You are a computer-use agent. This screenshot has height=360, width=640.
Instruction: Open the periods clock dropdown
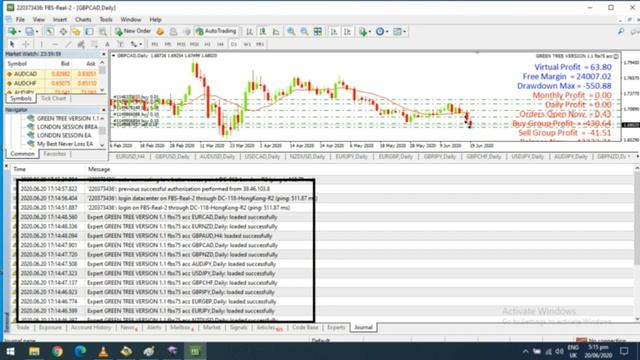(x=382, y=31)
